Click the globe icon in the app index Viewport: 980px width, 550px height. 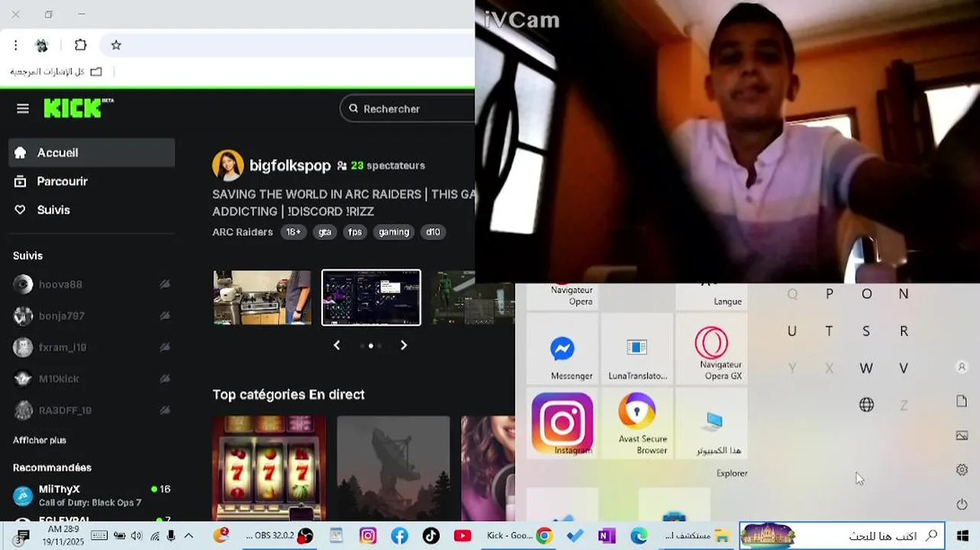[866, 405]
